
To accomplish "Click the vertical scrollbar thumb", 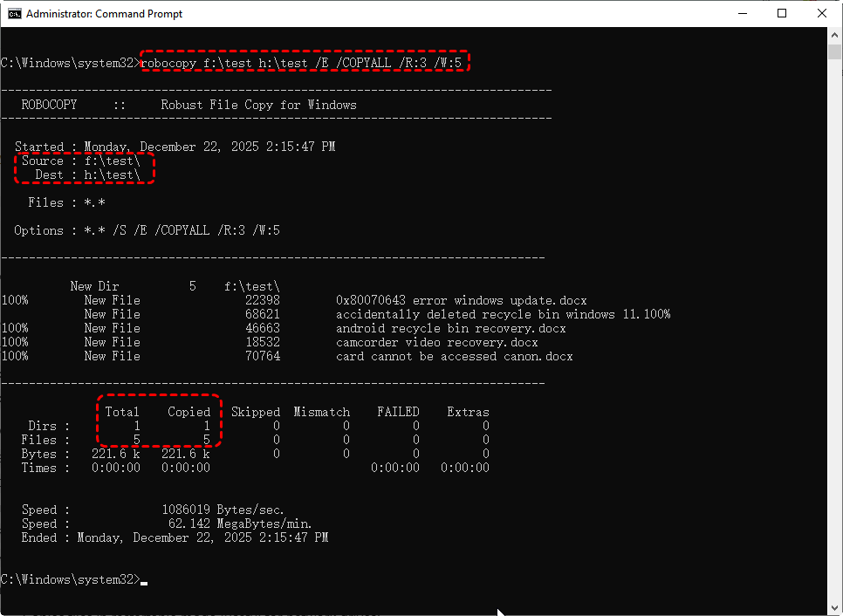I will point(835,51).
